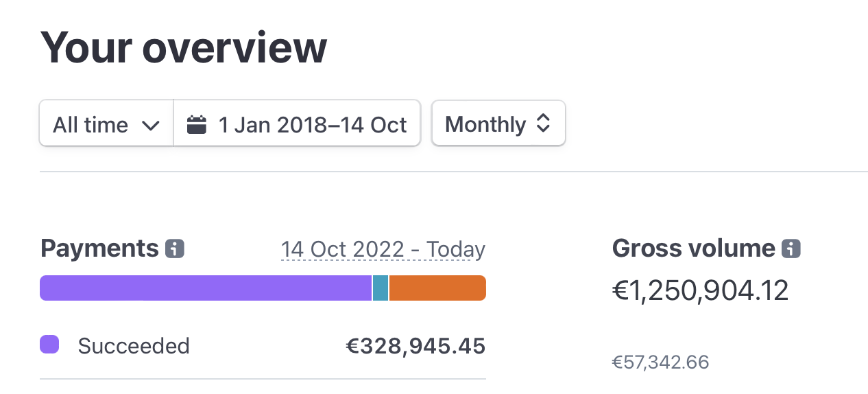Screen dimensions: 868x394
Task: Click the €328,945.45 succeeded amount
Action: click(415, 346)
